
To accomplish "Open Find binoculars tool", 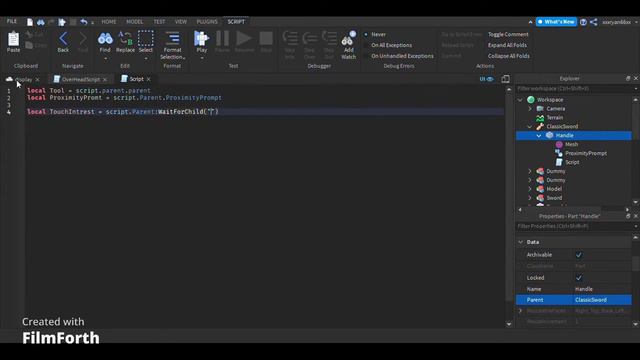I will [105, 42].
